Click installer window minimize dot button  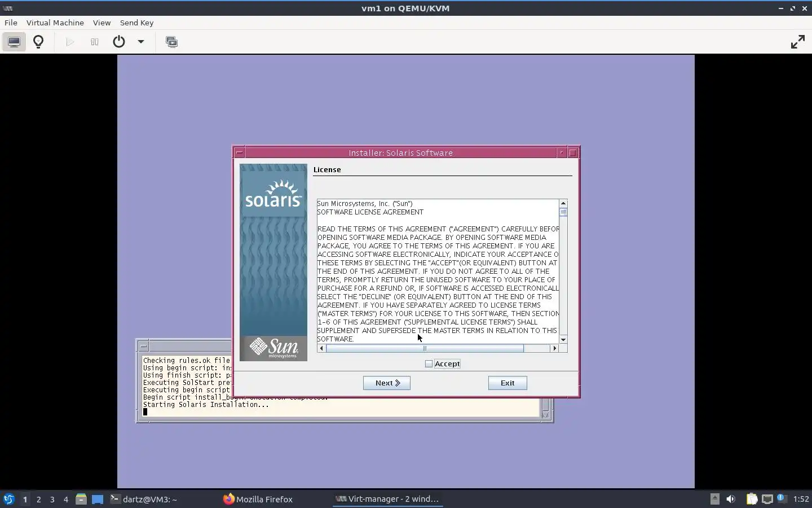pyautogui.click(x=562, y=152)
